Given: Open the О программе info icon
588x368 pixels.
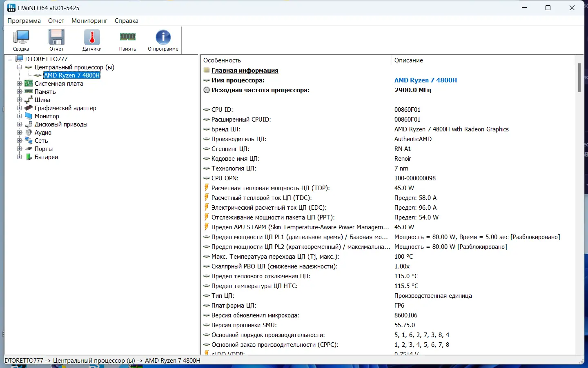Looking at the screenshot, I should click(x=163, y=40).
